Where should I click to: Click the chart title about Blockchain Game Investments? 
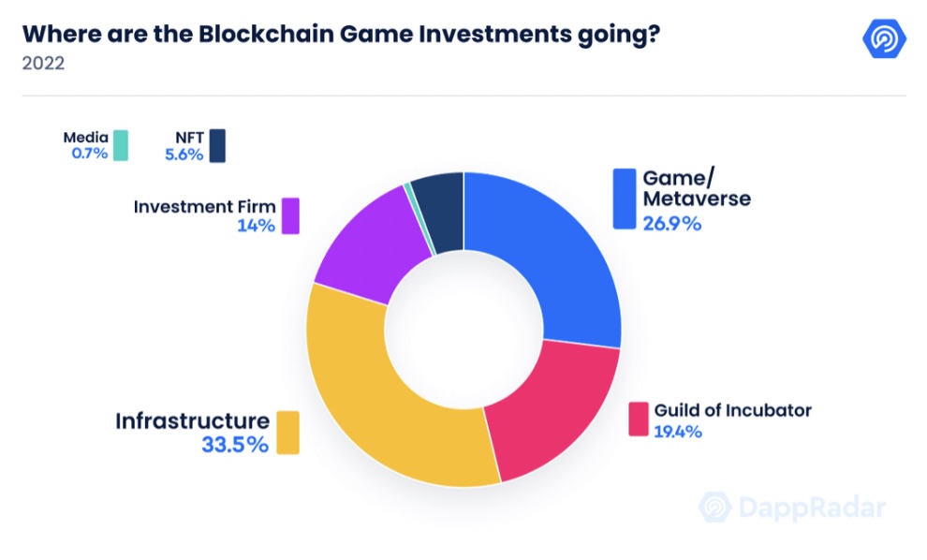341,34
